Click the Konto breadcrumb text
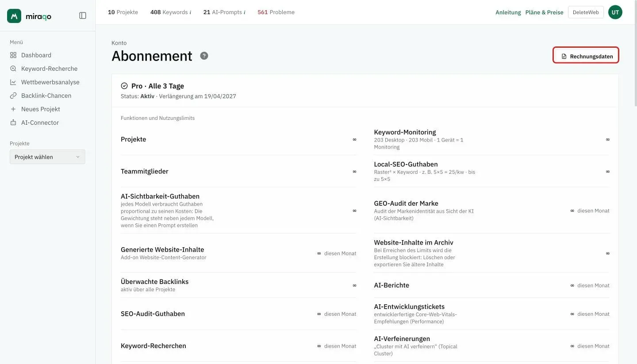Viewport: 637px width, 364px height. (119, 43)
